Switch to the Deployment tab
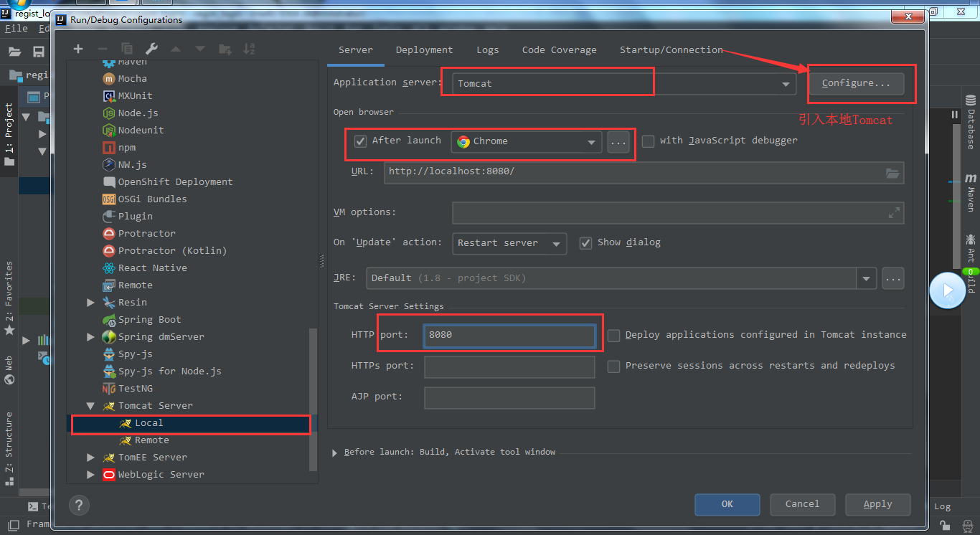The width and height of the screenshot is (980, 535). point(424,49)
